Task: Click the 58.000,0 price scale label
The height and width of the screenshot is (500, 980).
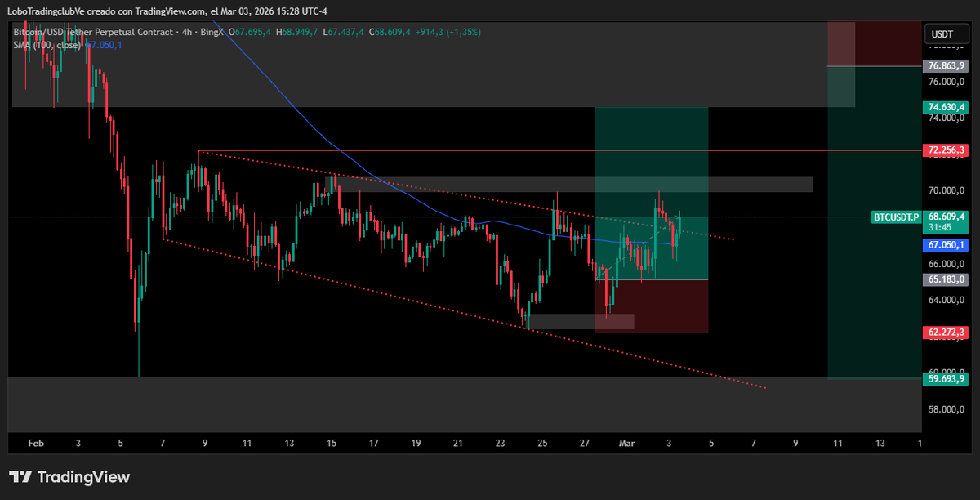Action: [946, 409]
